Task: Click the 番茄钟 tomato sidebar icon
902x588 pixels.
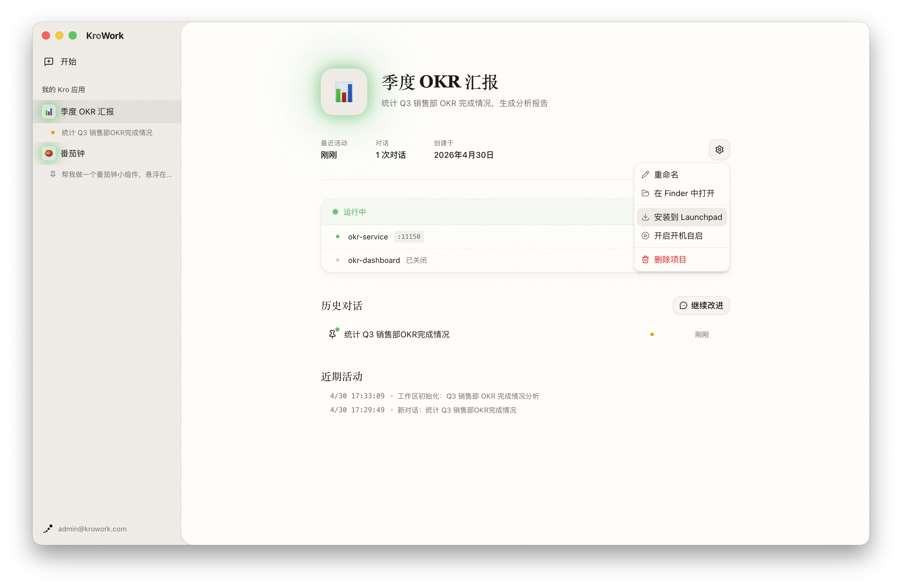Action: 49,153
